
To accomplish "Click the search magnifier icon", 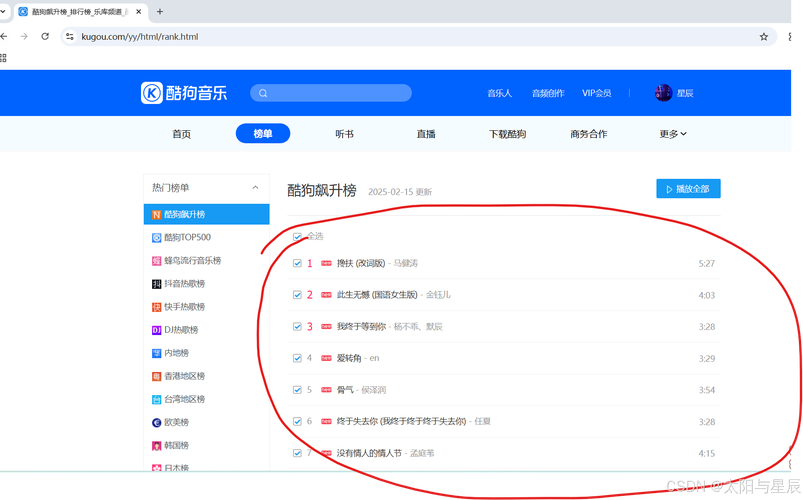I will click(x=263, y=93).
